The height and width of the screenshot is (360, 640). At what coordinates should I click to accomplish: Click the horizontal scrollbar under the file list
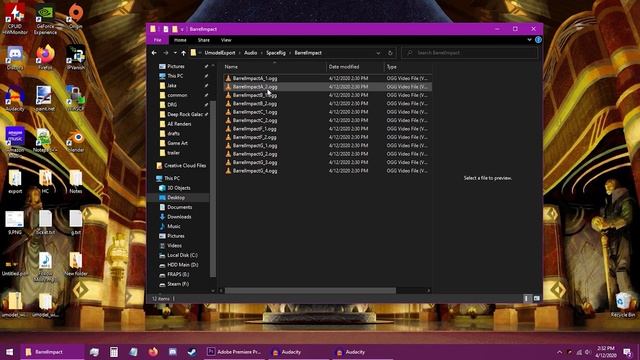click(x=310, y=291)
